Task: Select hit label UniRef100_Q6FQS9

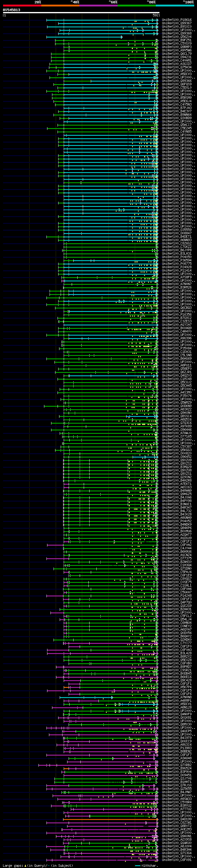Action: 176,84
